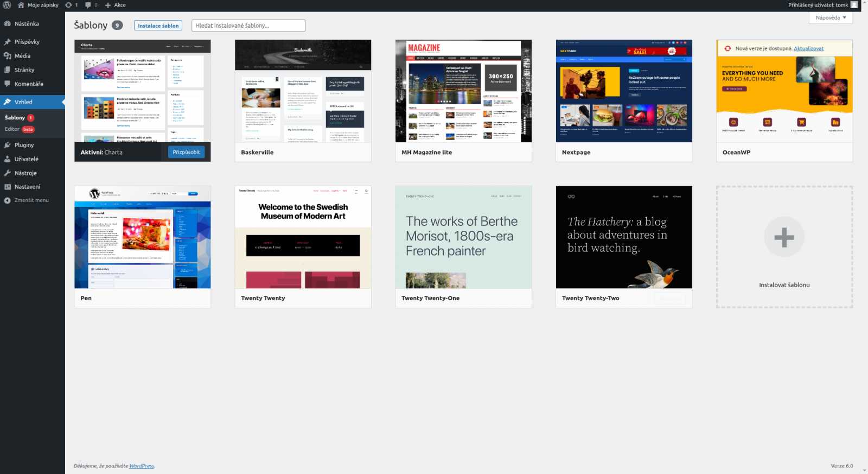Screen dimensions: 868x474
Task: Open active Charta theme thumbnail
Action: pyautogui.click(x=142, y=91)
